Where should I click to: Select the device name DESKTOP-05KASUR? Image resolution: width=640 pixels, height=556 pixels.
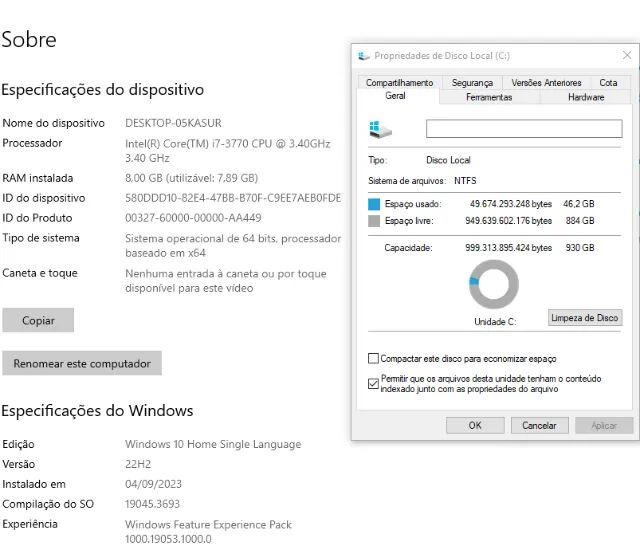pyautogui.click(x=173, y=123)
